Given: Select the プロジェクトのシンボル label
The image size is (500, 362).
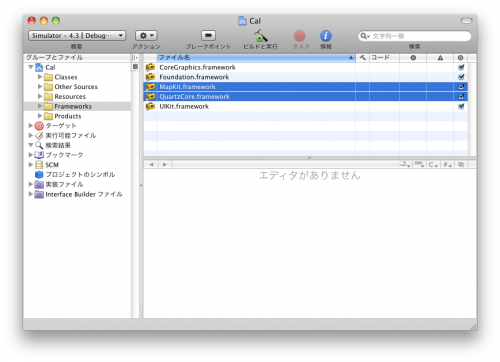Looking at the screenshot, I should point(80,175).
